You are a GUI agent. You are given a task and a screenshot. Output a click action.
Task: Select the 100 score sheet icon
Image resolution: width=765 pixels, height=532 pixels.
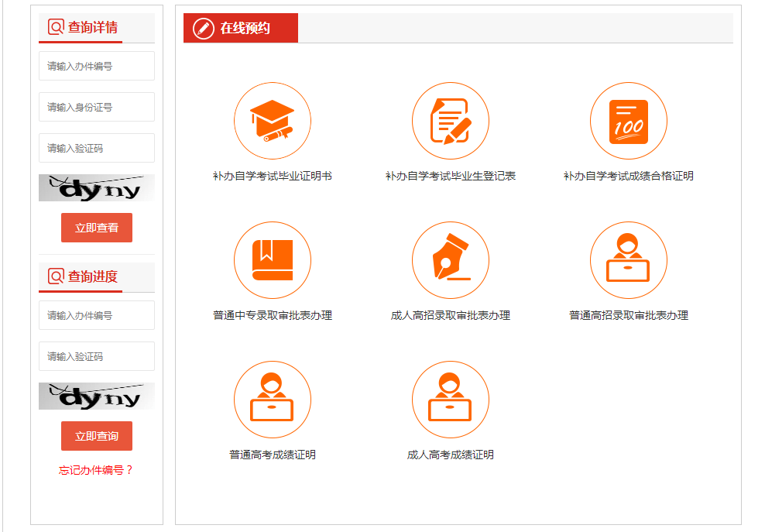(629, 121)
